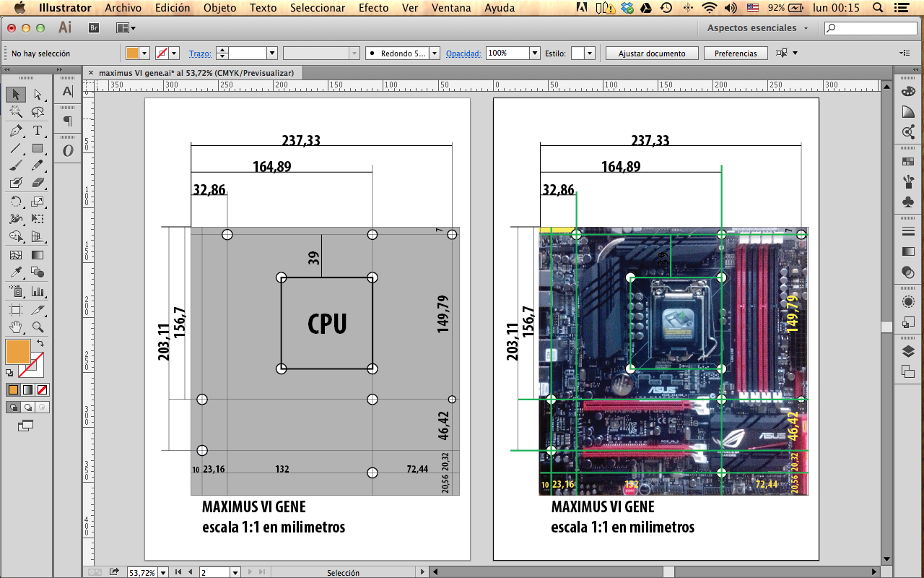Open the fill color dropdown in control bar

click(144, 53)
